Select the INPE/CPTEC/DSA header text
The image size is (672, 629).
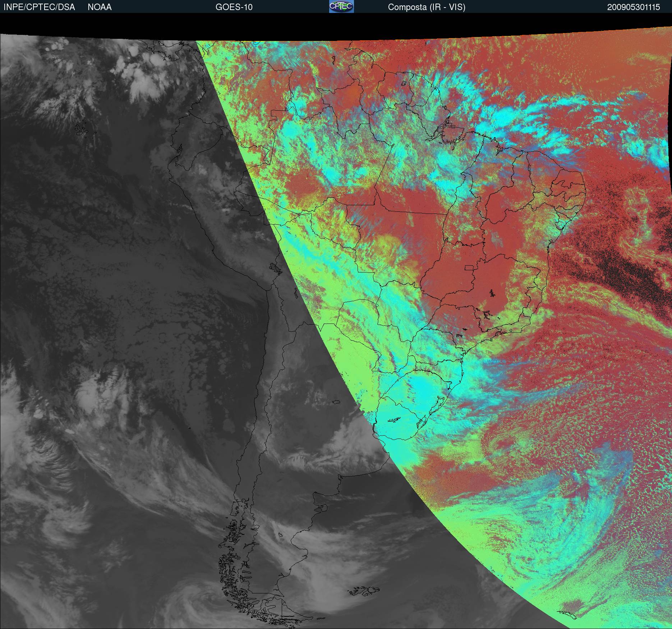[39, 7]
